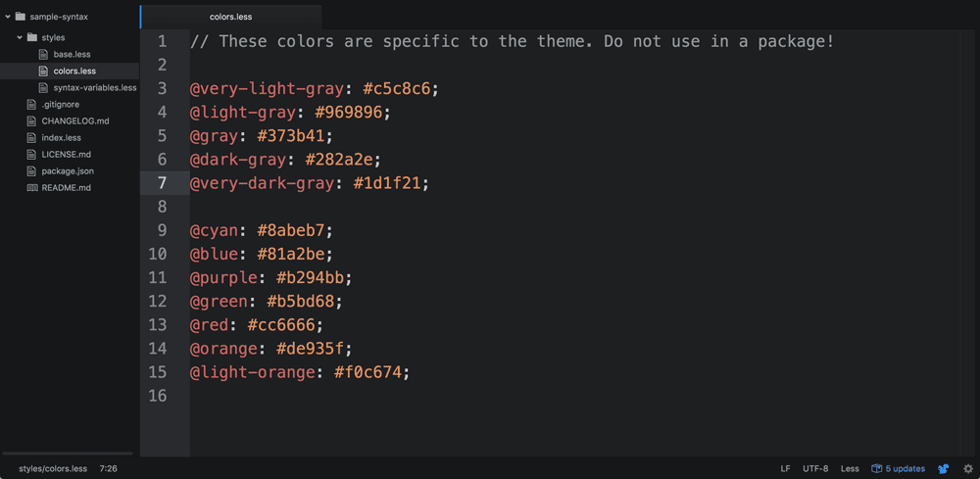Viewport: 980px width, 479px height.
Task: Collapse the sample-syntax project chevron
Action: pyautogui.click(x=8, y=17)
